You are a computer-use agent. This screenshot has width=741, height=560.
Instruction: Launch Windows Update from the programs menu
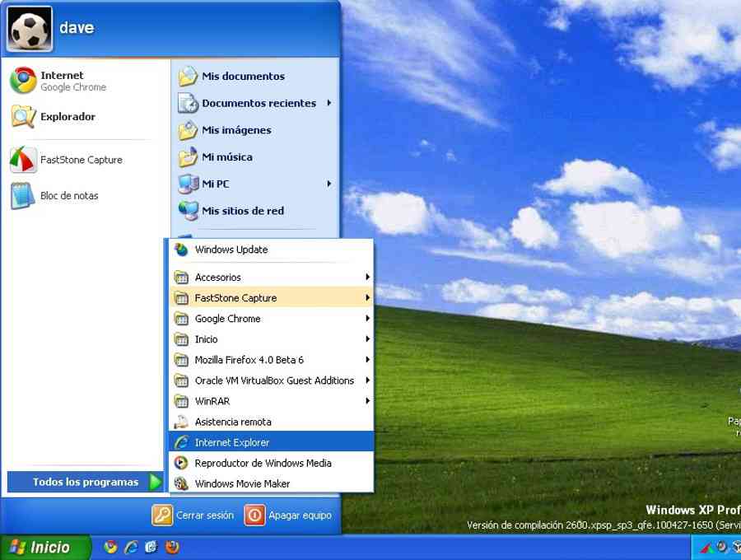tap(271, 250)
